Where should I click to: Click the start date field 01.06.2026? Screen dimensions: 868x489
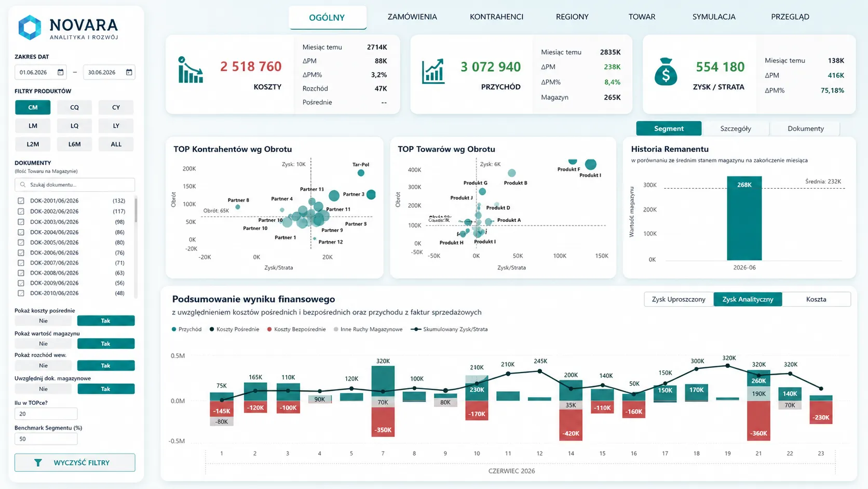tap(41, 72)
